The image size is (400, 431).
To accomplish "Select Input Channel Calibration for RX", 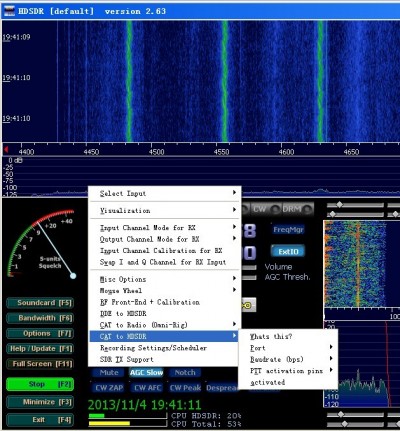I will coord(165,250).
